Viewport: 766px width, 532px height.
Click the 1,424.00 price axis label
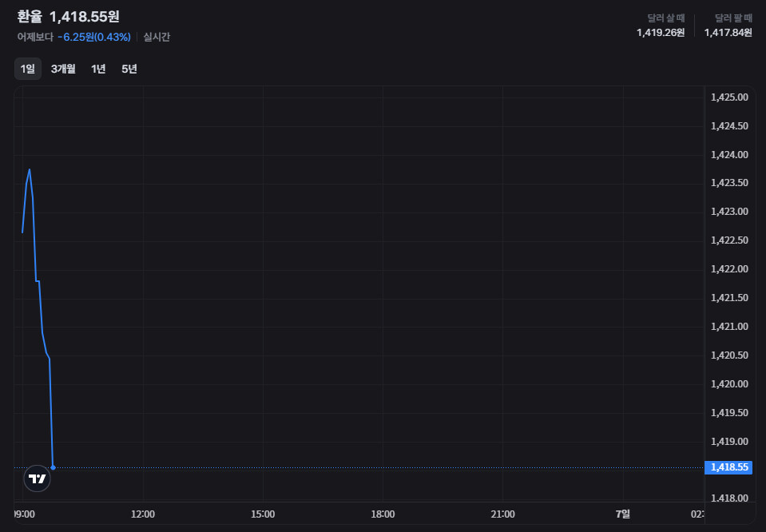[729, 155]
